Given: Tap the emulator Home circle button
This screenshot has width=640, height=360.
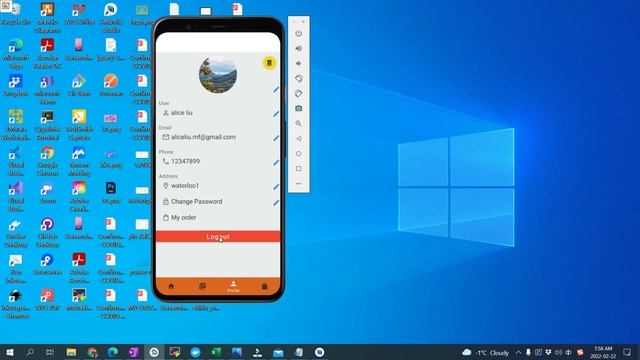Looking at the screenshot, I should coord(298,153).
